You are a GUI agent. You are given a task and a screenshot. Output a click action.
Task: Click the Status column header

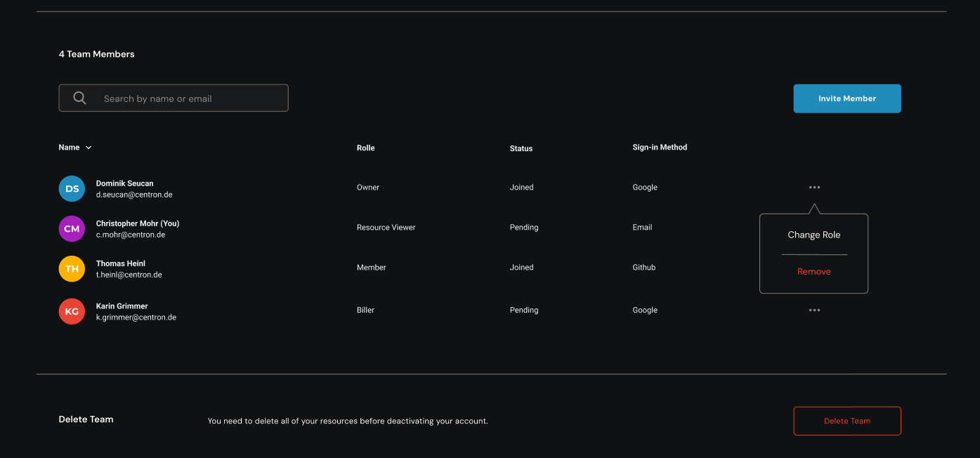coord(521,149)
